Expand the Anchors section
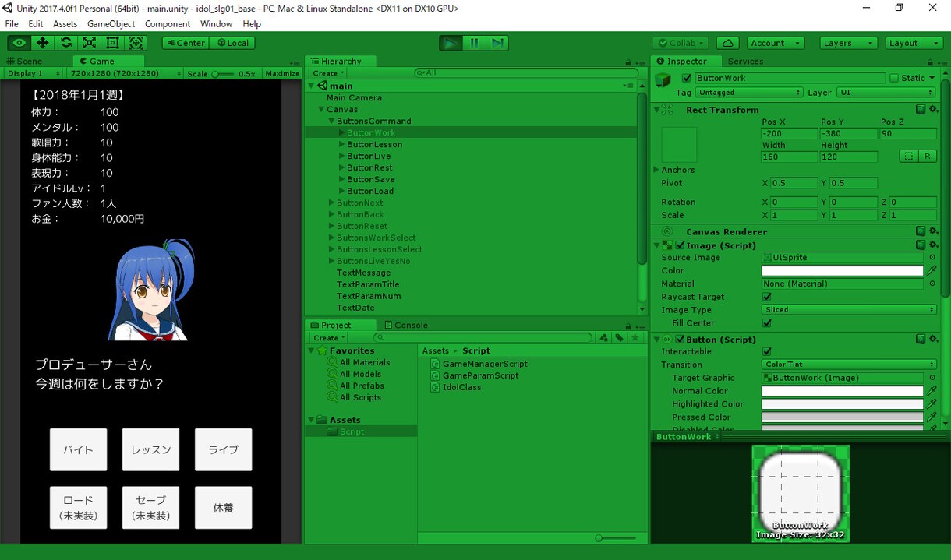 pos(656,170)
